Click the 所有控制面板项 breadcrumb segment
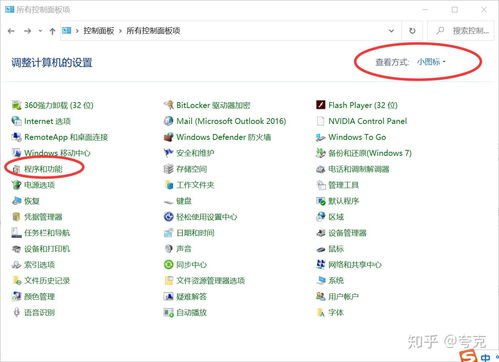Image resolution: width=499 pixels, height=362 pixels. pos(153,31)
